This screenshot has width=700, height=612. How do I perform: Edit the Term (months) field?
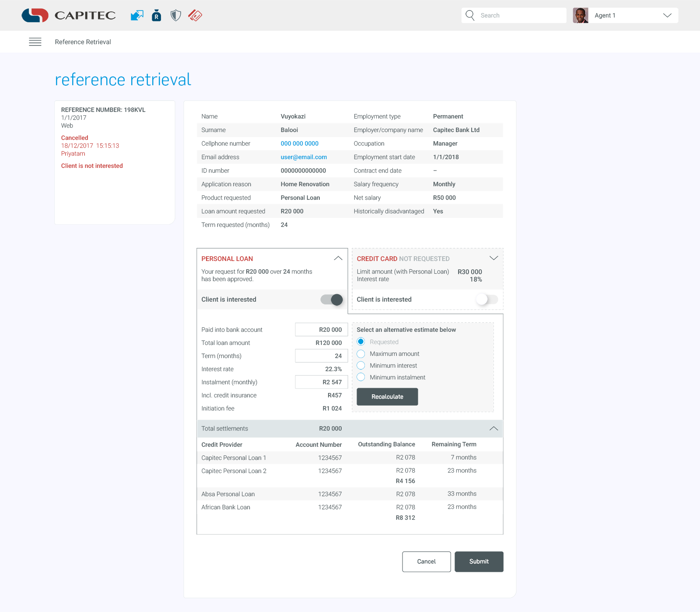click(x=322, y=356)
